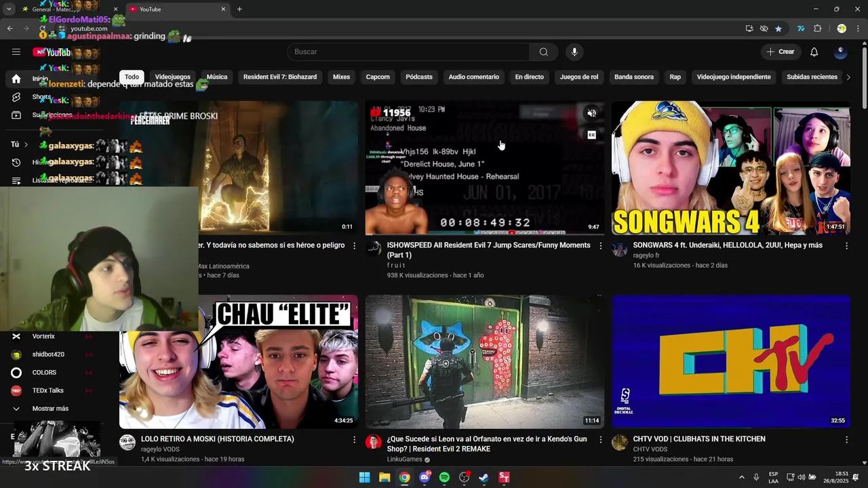Viewport: 868px width, 488px height.
Task: Click the LinkuGames channel avatar
Action: [374, 443]
